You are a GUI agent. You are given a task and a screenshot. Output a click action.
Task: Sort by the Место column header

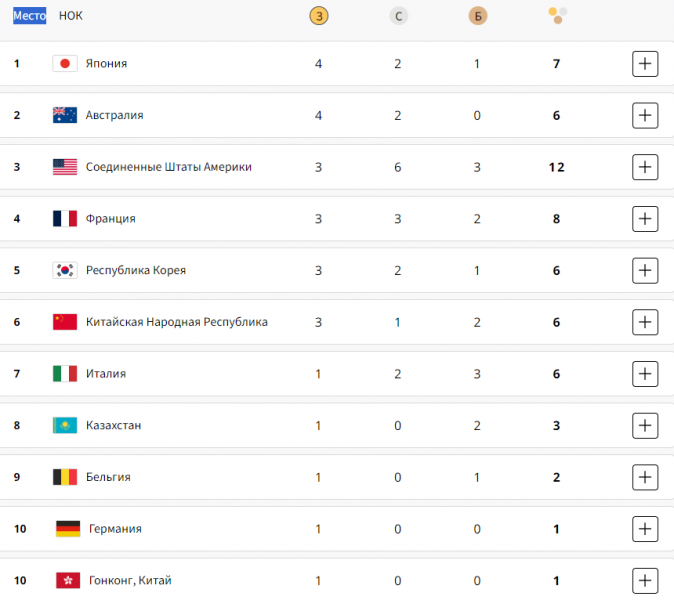click(x=29, y=16)
